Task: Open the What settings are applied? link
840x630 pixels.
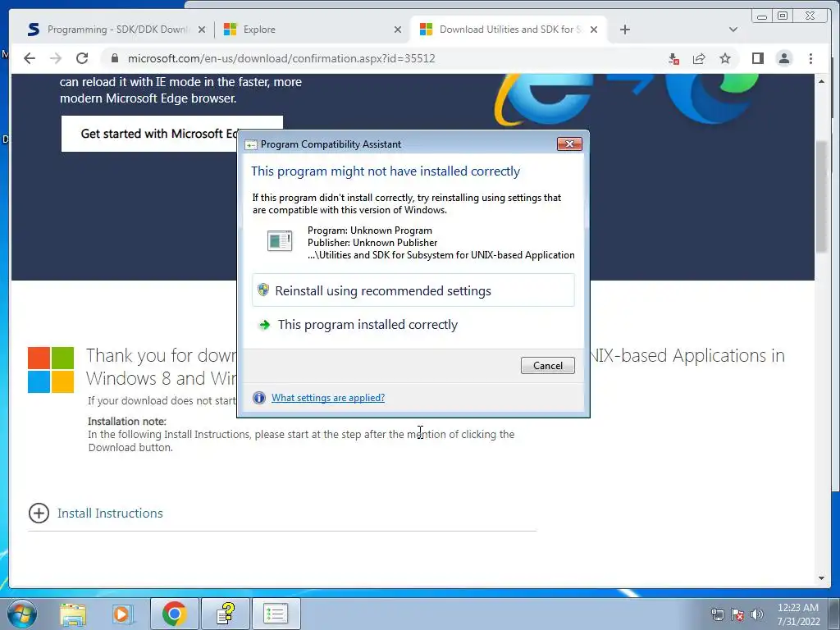Action: (x=328, y=398)
